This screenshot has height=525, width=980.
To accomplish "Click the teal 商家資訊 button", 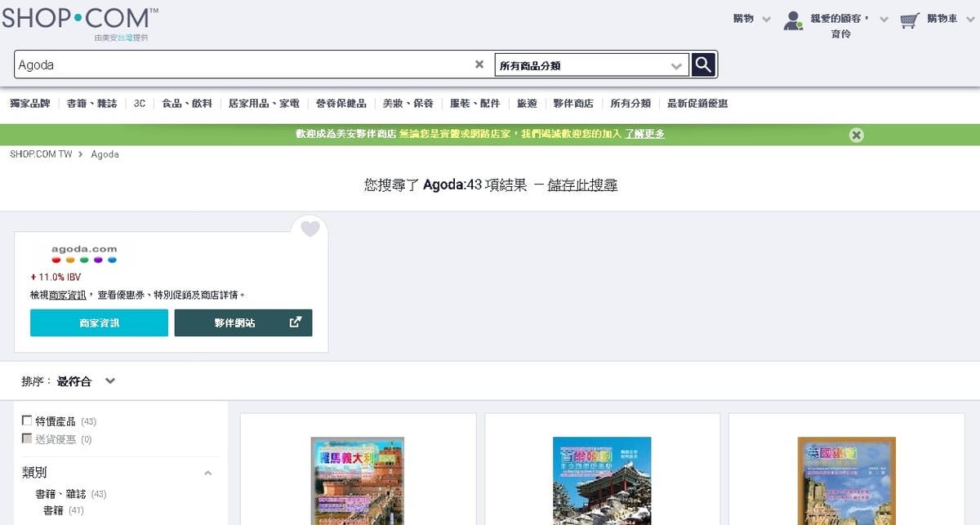I will (100, 323).
